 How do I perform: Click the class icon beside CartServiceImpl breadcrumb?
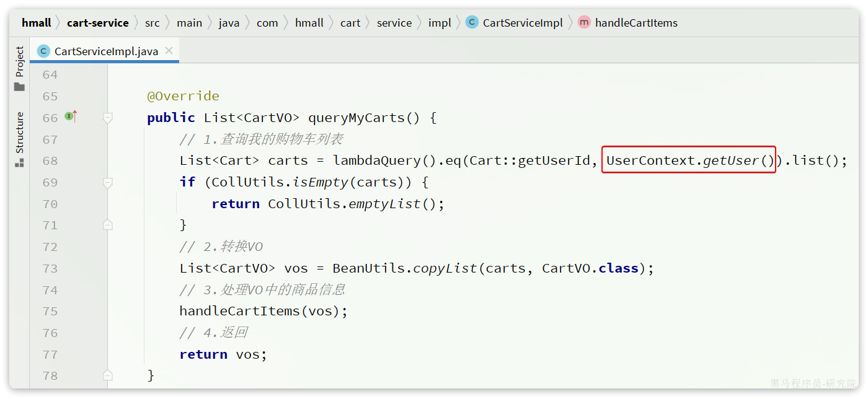tap(472, 23)
